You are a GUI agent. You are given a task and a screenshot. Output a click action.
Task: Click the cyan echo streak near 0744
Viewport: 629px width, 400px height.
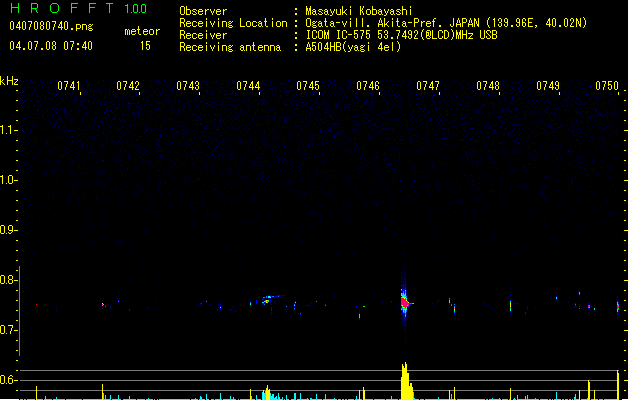268,298
